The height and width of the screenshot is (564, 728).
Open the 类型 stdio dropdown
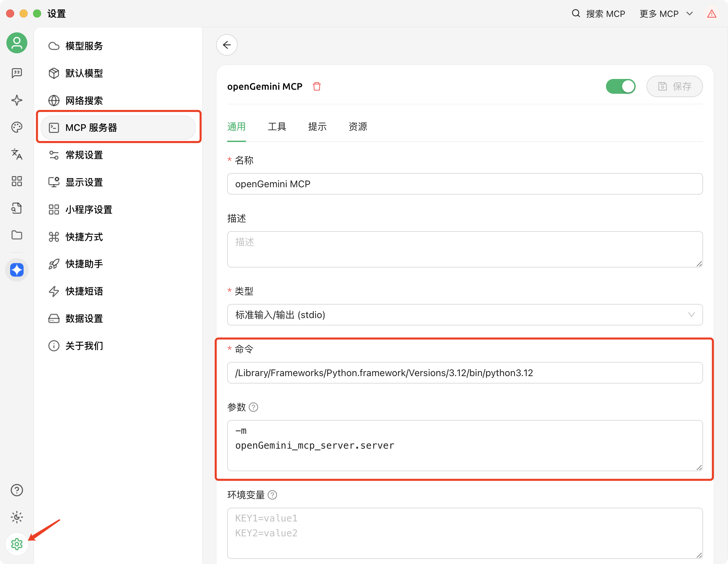click(465, 315)
